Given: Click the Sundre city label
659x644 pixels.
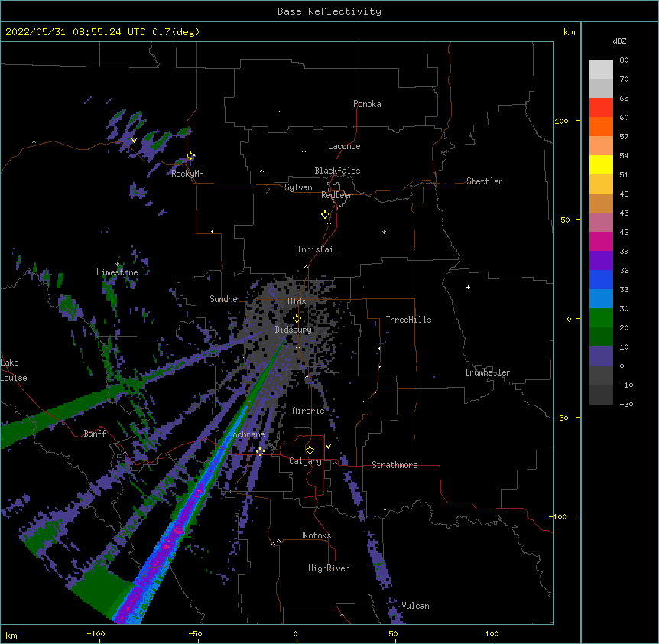Looking at the screenshot, I should pos(223,299).
